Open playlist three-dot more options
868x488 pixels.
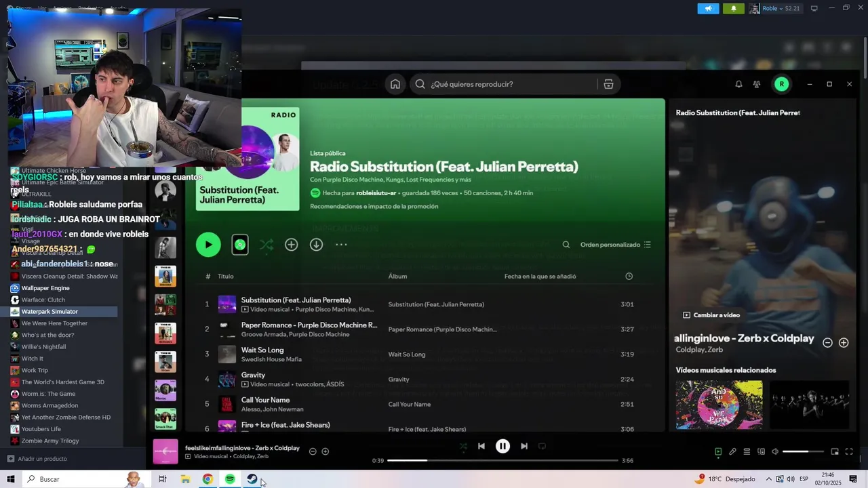[341, 245]
